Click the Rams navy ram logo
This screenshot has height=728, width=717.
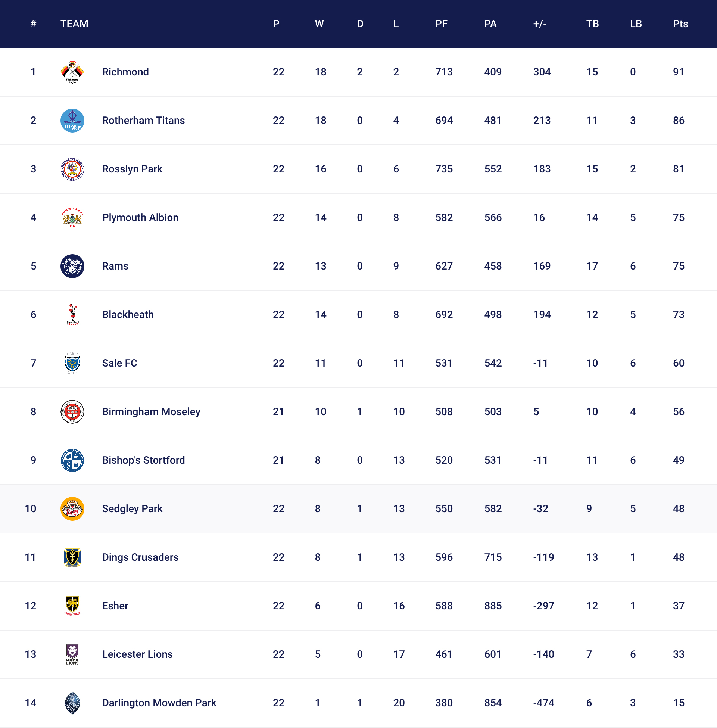point(72,266)
